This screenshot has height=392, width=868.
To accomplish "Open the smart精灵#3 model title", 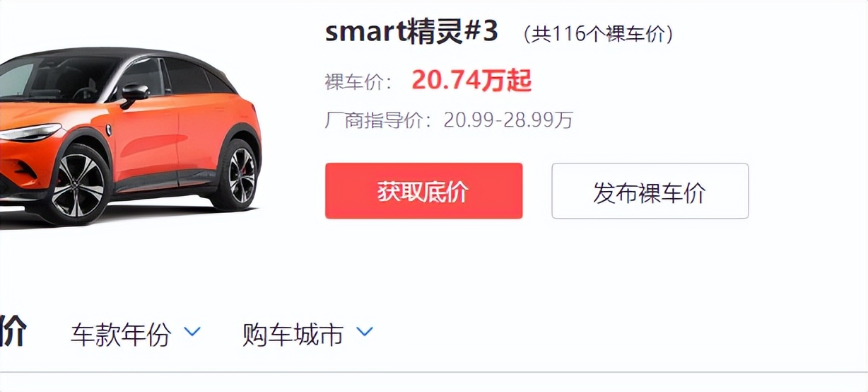I will [x=411, y=32].
